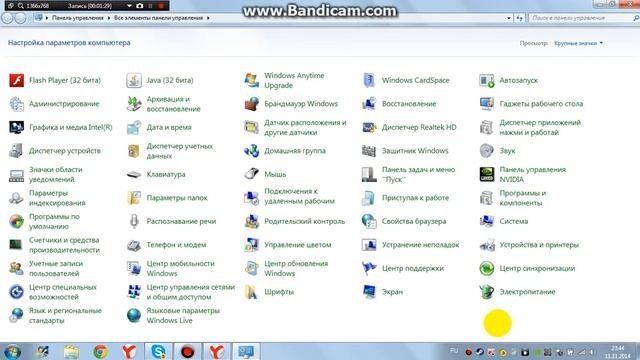This screenshot has width=640, height=360.
Task: Open the Bandicam recorder dropdown arrow
Action: (129, 6)
